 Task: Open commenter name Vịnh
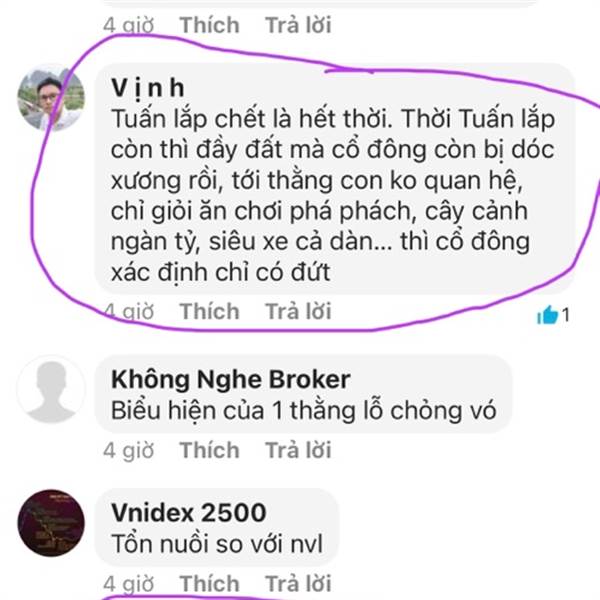coord(148,88)
